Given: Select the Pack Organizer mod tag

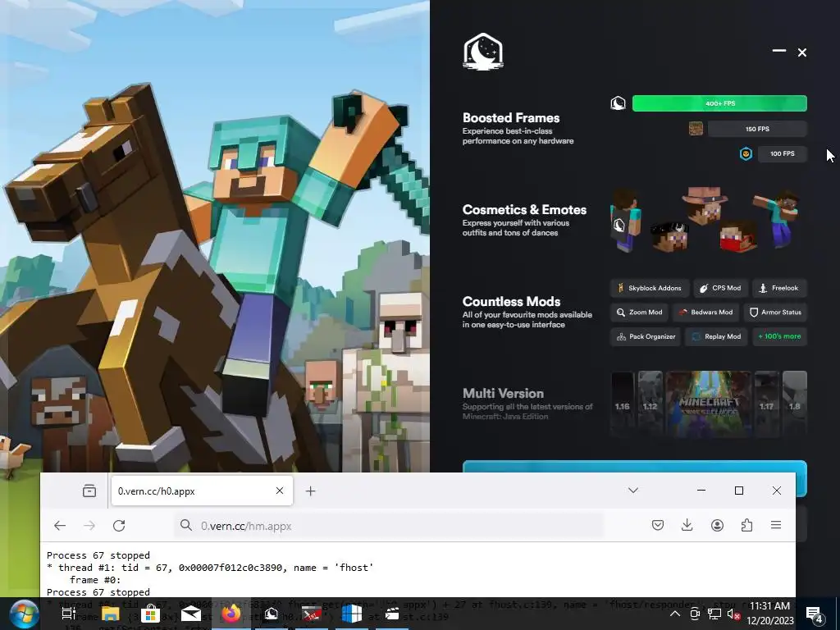Looking at the screenshot, I should coord(646,336).
